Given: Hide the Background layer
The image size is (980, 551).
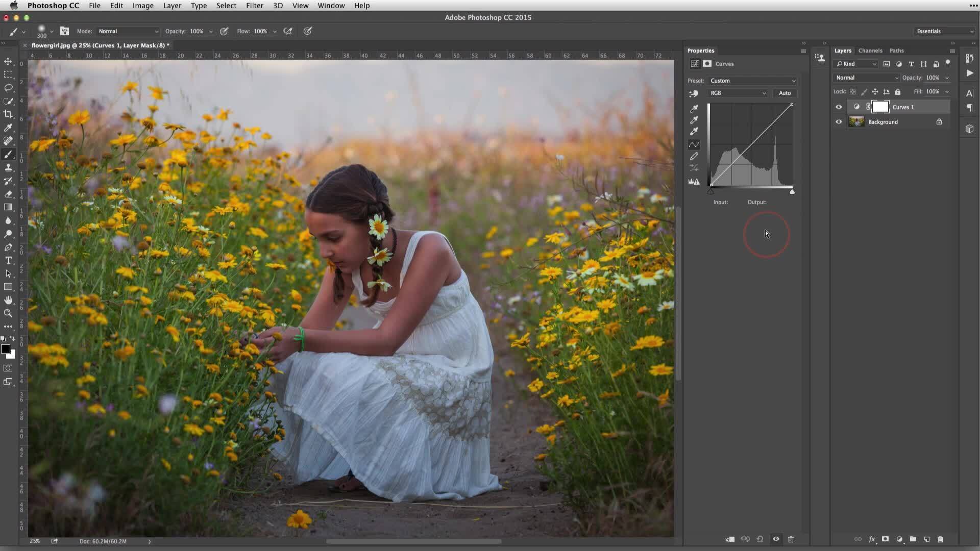Looking at the screenshot, I should point(839,122).
